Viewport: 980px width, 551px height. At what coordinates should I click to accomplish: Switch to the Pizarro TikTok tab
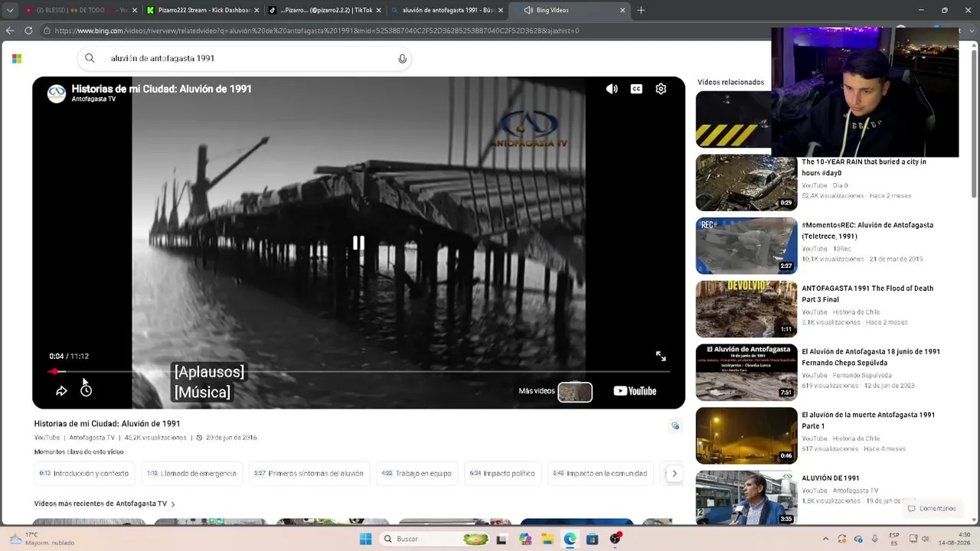point(325,10)
